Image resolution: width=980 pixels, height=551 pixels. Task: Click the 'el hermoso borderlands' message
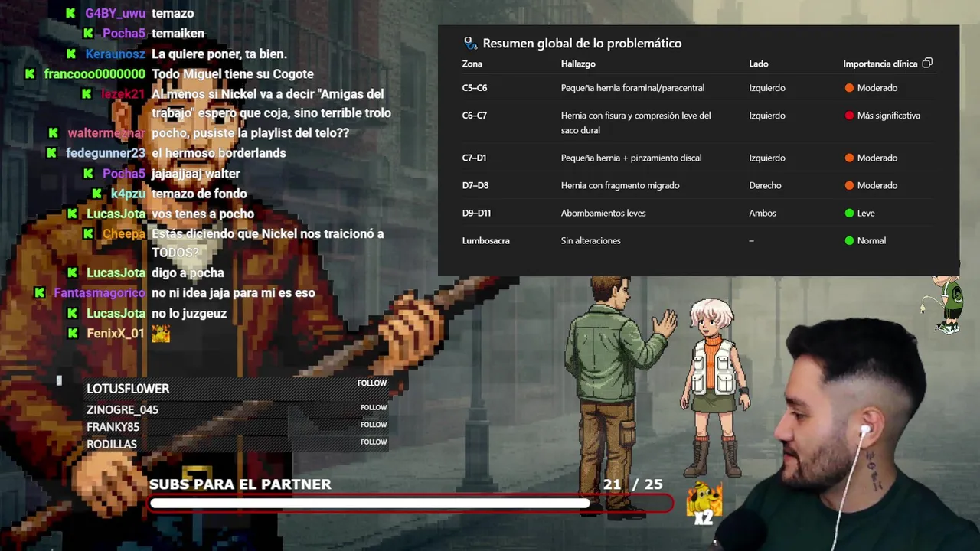click(x=219, y=152)
